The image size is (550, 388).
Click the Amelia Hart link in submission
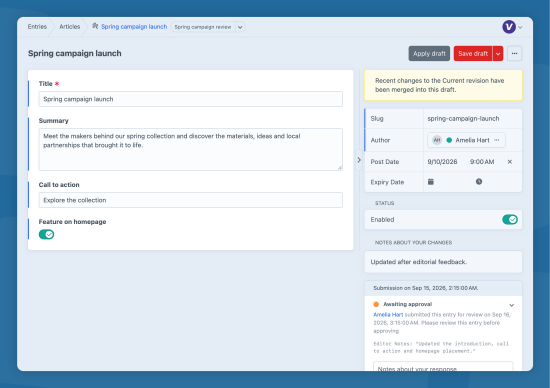[388, 315]
